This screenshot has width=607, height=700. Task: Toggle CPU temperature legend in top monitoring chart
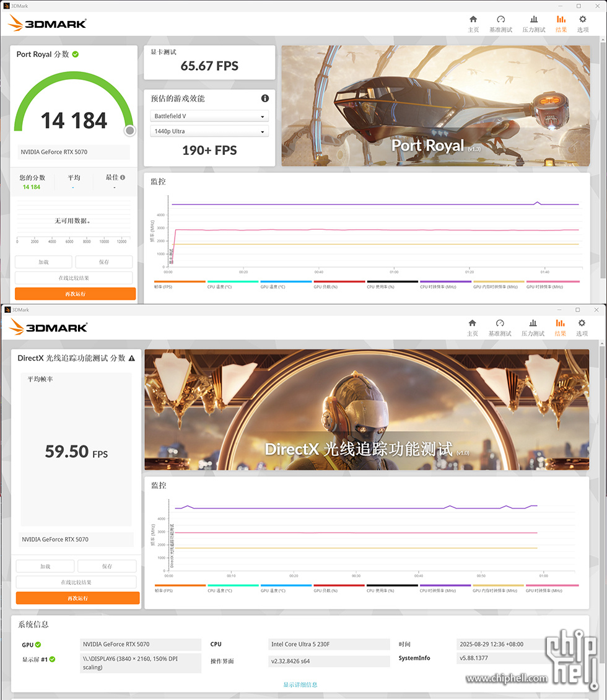232,284
